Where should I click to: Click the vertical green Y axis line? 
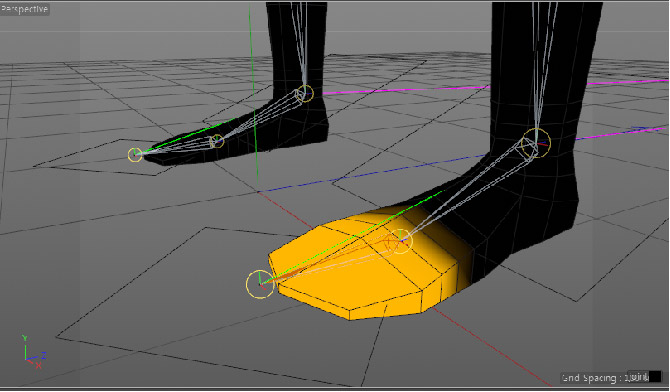pyautogui.click(x=253, y=94)
